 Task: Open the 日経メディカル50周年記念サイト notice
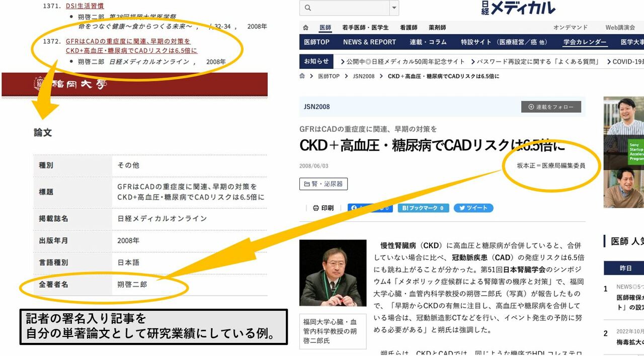pyautogui.click(x=403, y=62)
